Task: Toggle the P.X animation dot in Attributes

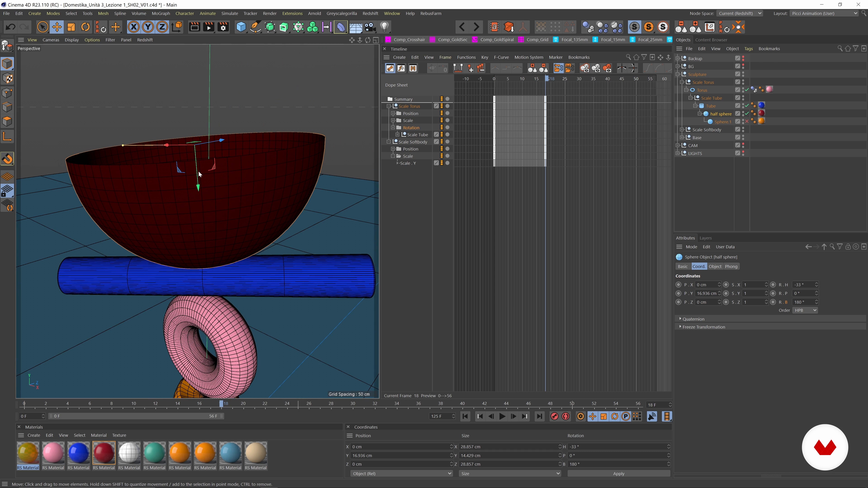Action: pyautogui.click(x=679, y=285)
